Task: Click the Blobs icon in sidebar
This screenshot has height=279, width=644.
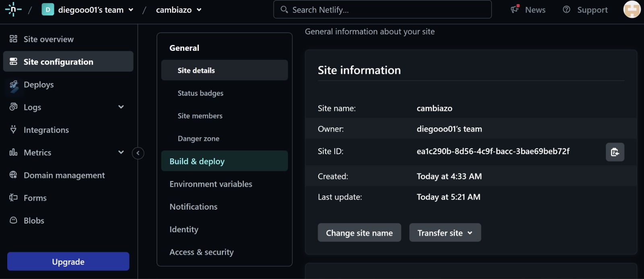Action: [x=13, y=220]
